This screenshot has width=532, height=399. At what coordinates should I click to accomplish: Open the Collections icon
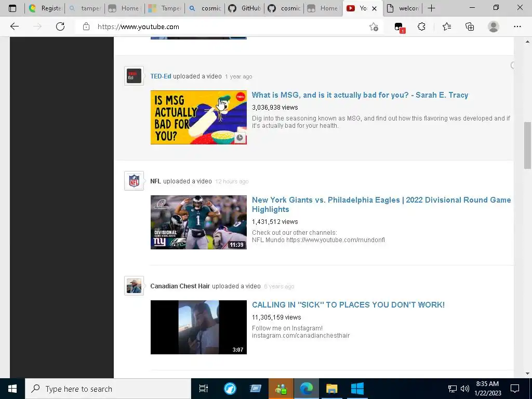pos(470,26)
